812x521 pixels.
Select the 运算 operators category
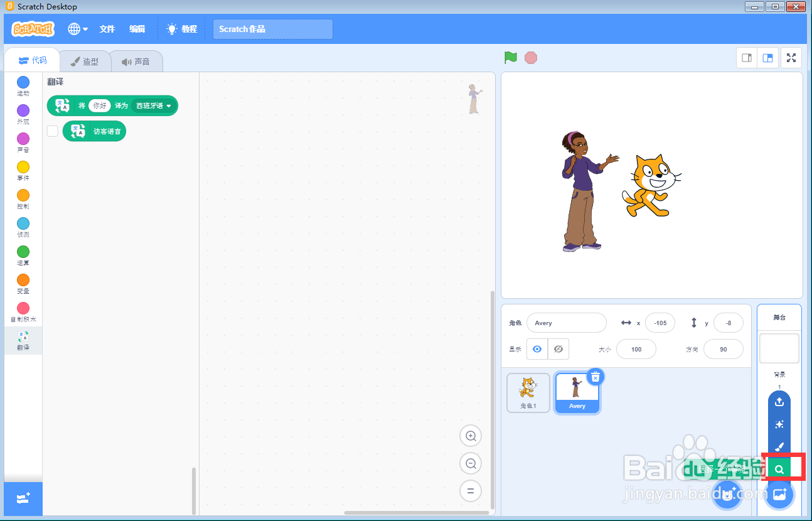tap(23, 256)
